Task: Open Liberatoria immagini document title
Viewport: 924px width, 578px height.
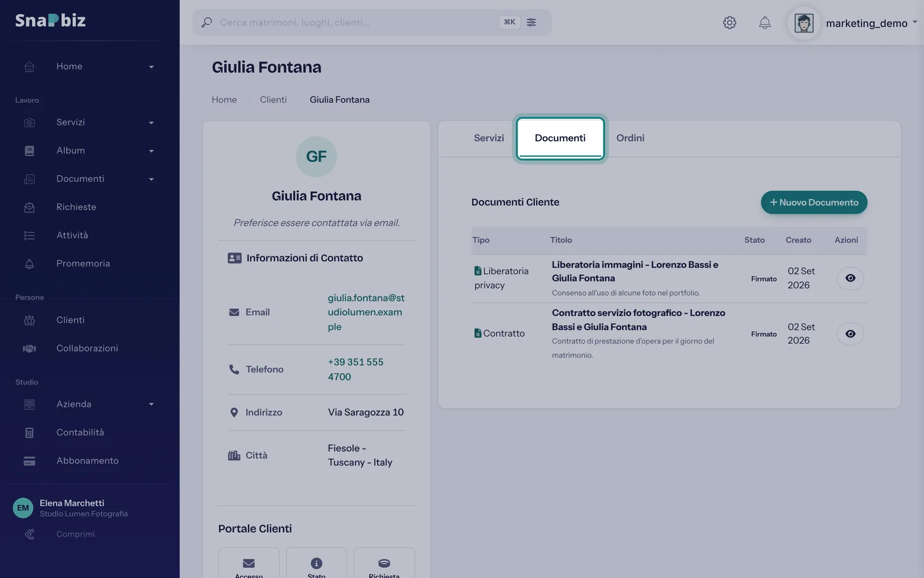Action: click(635, 271)
